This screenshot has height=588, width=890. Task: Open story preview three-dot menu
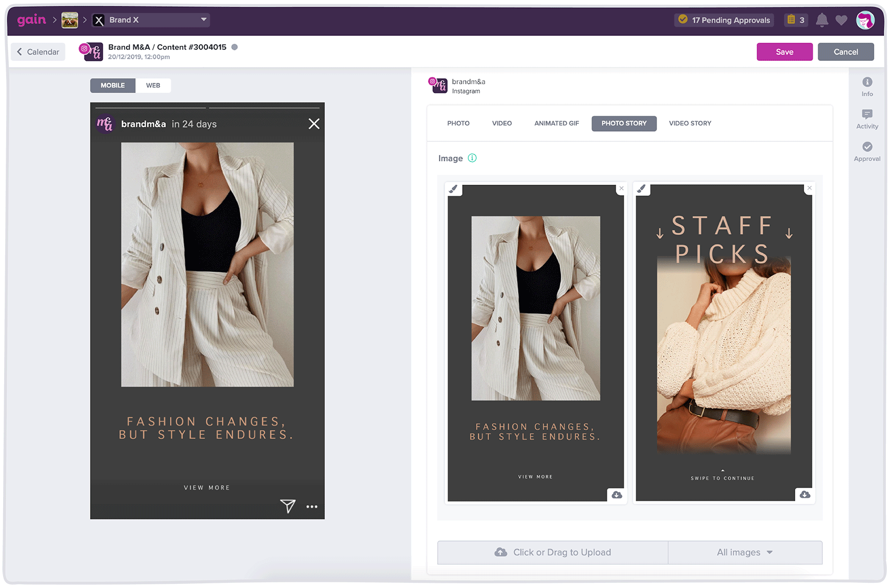tap(312, 507)
